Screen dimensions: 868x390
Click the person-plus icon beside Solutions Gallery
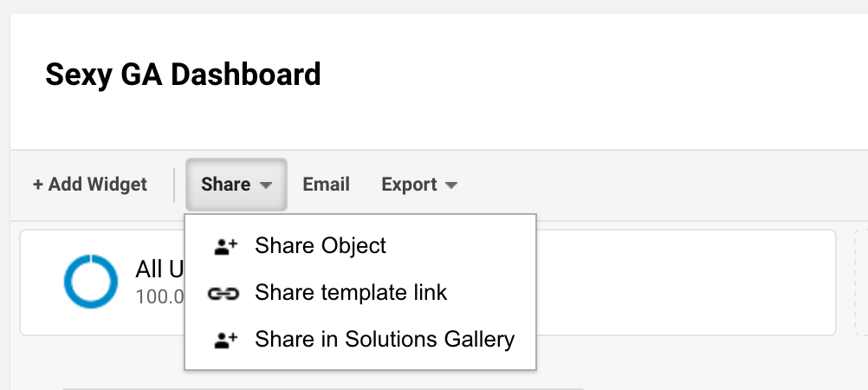[225, 340]
